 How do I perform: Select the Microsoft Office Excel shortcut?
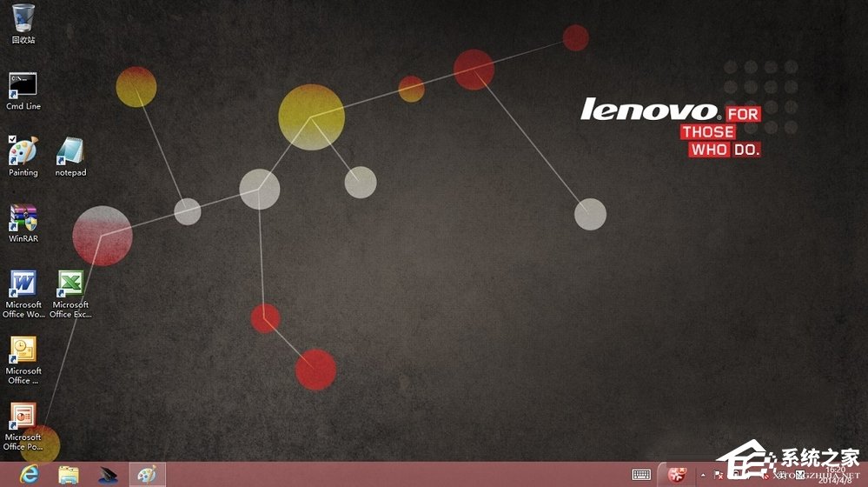click(70, 294)
